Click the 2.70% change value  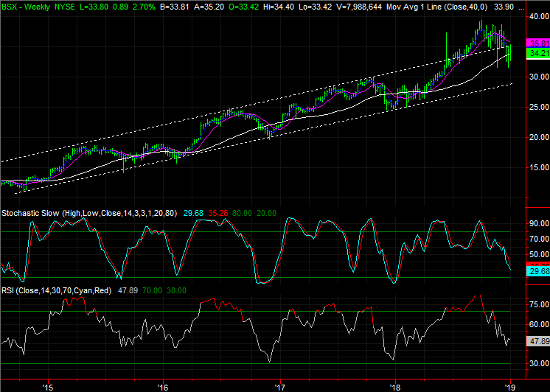[x=143, y=7]
